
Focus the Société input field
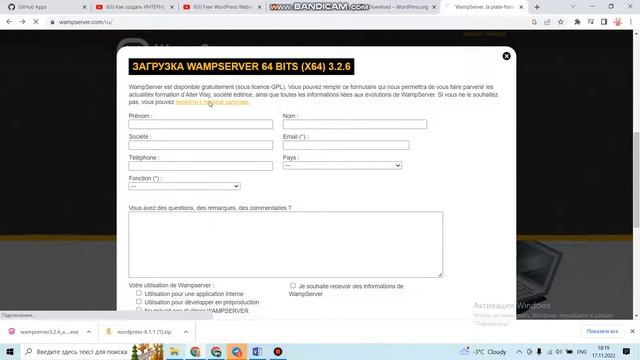(200, 145)
